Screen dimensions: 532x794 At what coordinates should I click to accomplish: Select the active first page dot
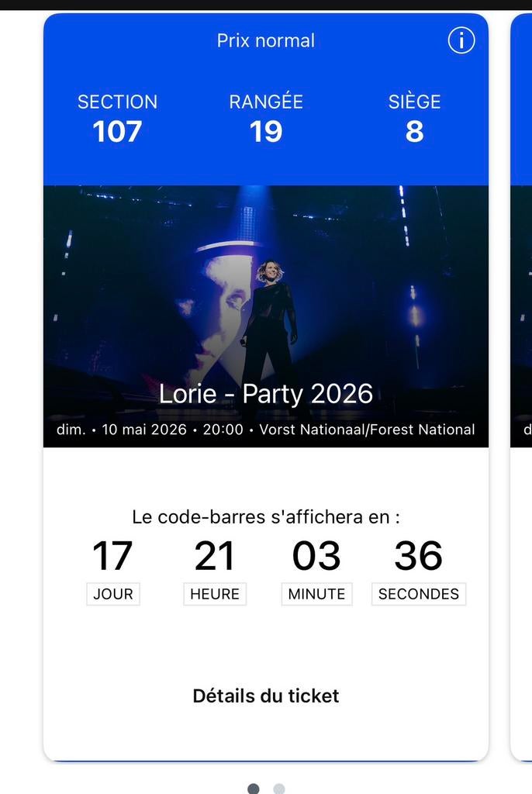tap(252, 786)
